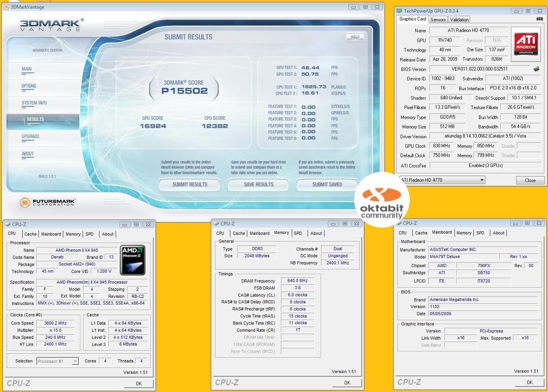Click the ATI Radeon logo in GPU-Z

click(526, 44)
